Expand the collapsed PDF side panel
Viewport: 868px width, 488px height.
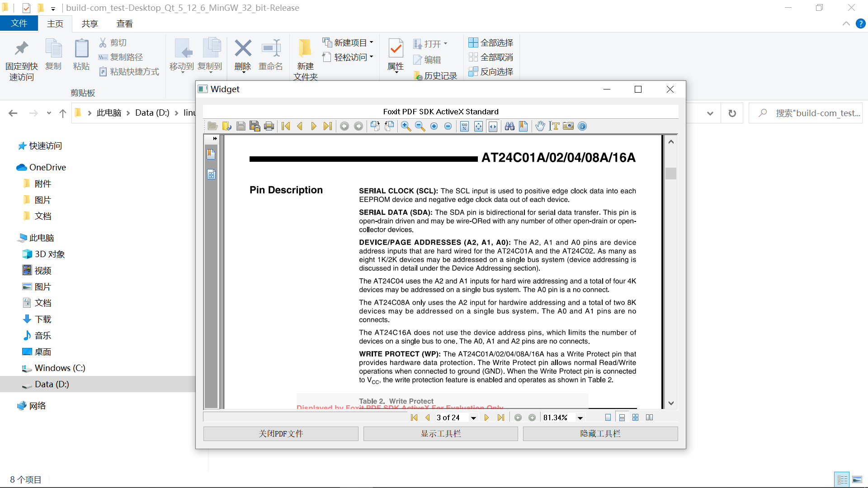[x=215, y=138]
